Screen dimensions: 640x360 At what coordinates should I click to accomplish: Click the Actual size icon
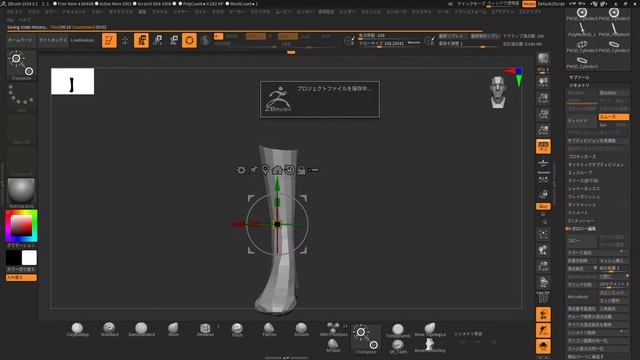(543, 114)
